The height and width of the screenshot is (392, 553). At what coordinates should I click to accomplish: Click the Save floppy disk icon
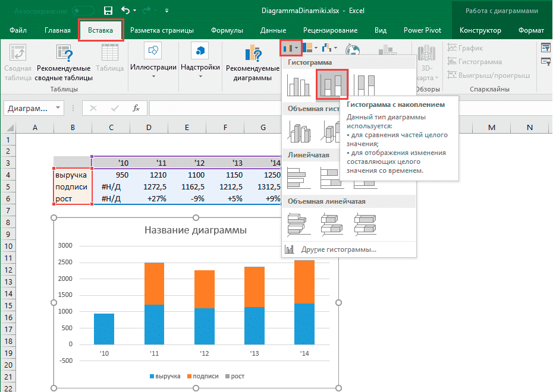click(108, 11)
